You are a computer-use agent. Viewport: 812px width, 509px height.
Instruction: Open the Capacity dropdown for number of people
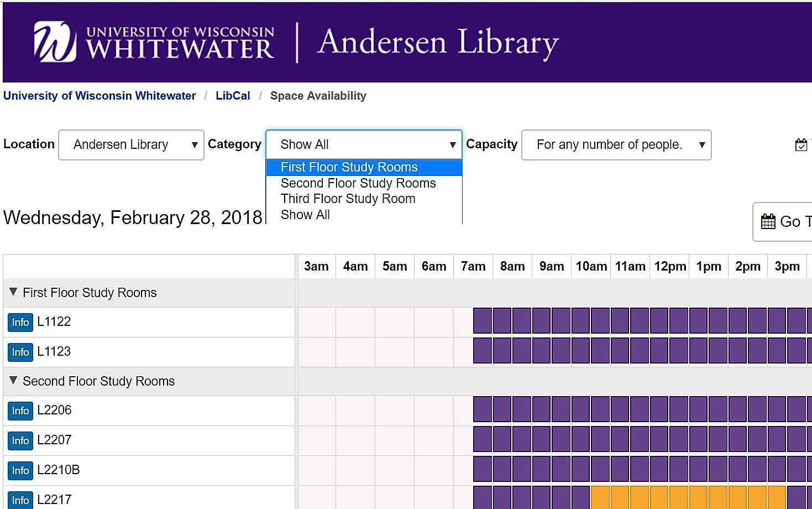tap(616, 145)
